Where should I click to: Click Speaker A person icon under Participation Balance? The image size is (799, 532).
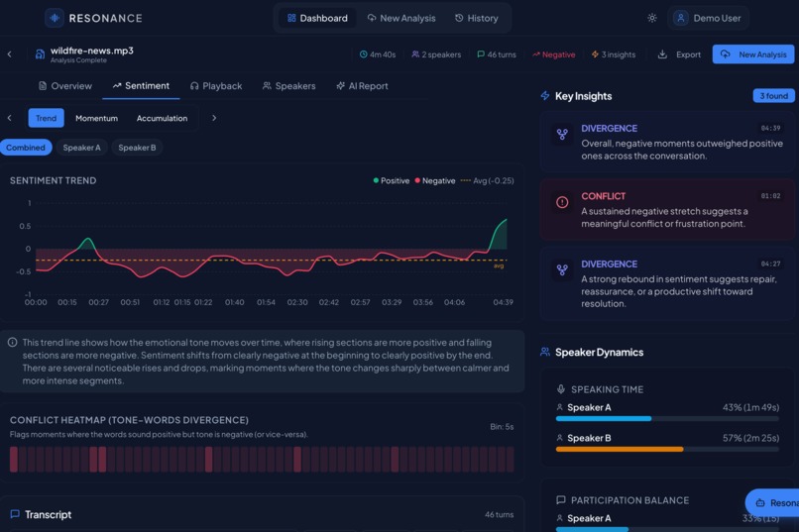tap(559, 518)
